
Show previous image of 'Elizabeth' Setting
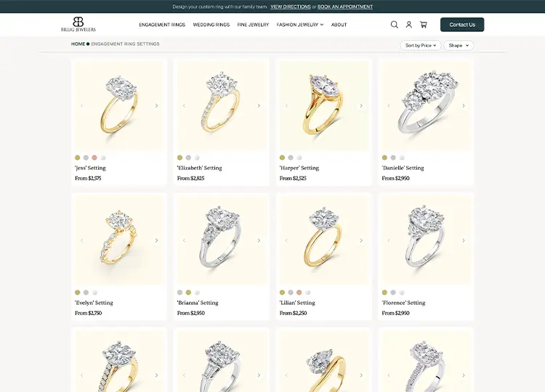pyautogui.click(x=185, y=105)
